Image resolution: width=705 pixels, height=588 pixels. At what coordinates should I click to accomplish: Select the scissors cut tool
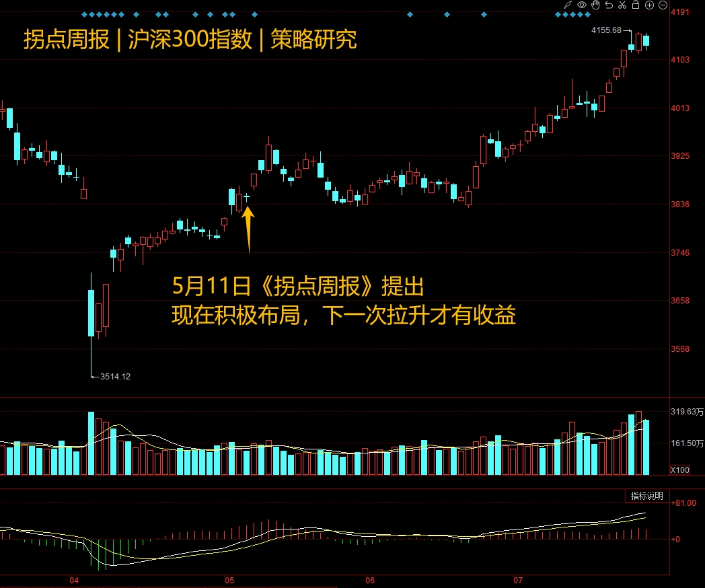pos(622,5)
